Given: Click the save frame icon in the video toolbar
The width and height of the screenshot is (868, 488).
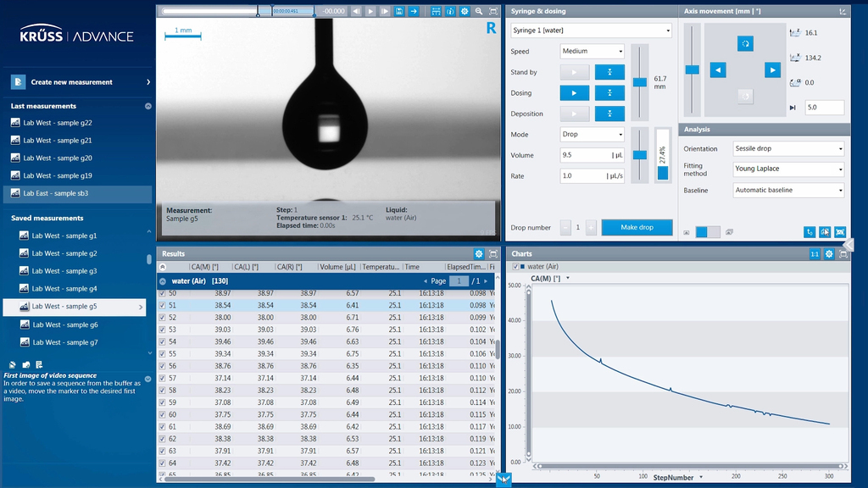Looking at the screenshot, I should tap(398, 10).
